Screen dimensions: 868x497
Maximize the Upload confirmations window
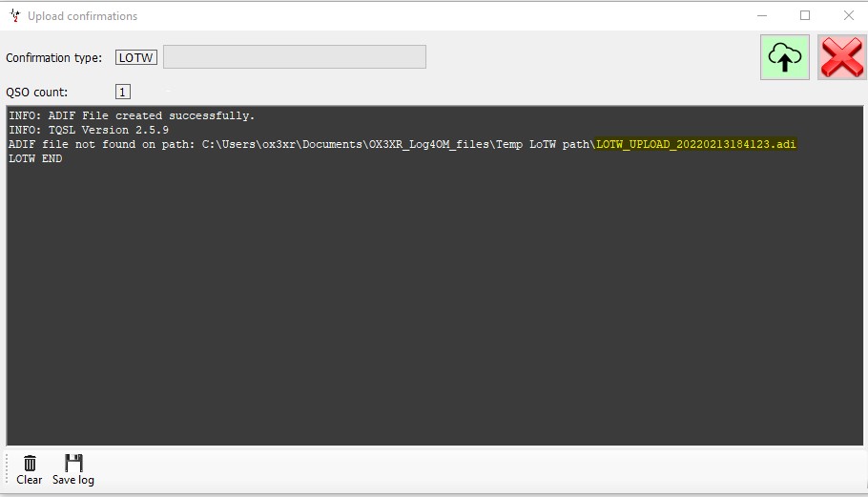(x=805, y=15)
